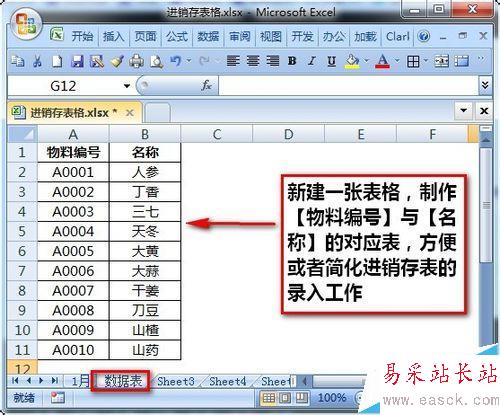Open the 视图 ribbon tab
The image size is (500, 415).
point(271,36)
